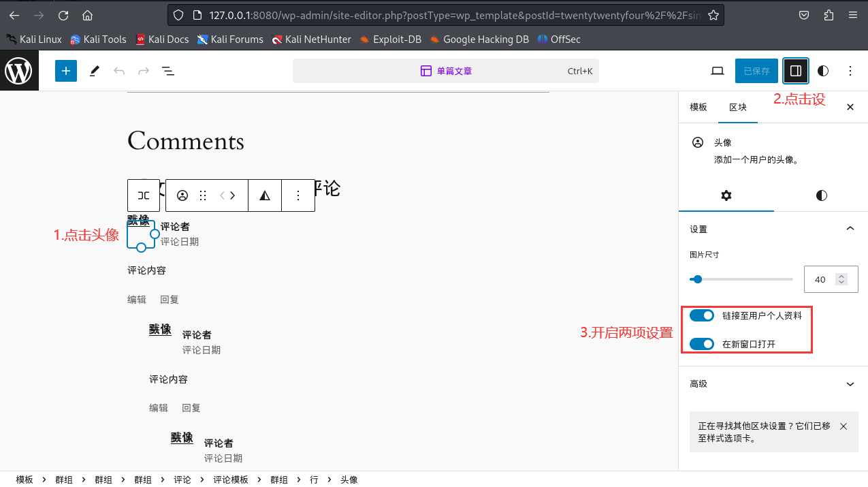Image resolution: width=868 pixels, height=487 pixels.
Task: Select the first comment avatar block
Action: pos(141,235)
